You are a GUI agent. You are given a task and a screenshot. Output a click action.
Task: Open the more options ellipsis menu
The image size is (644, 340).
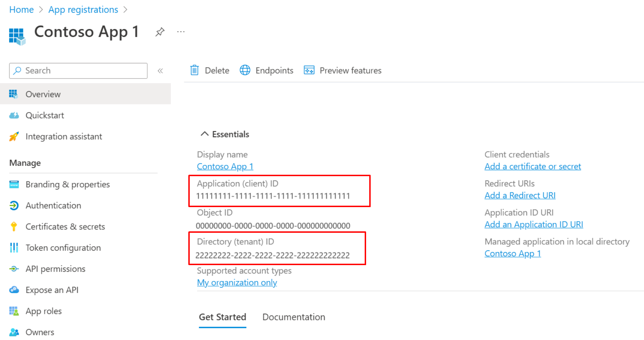coord(181,32)
